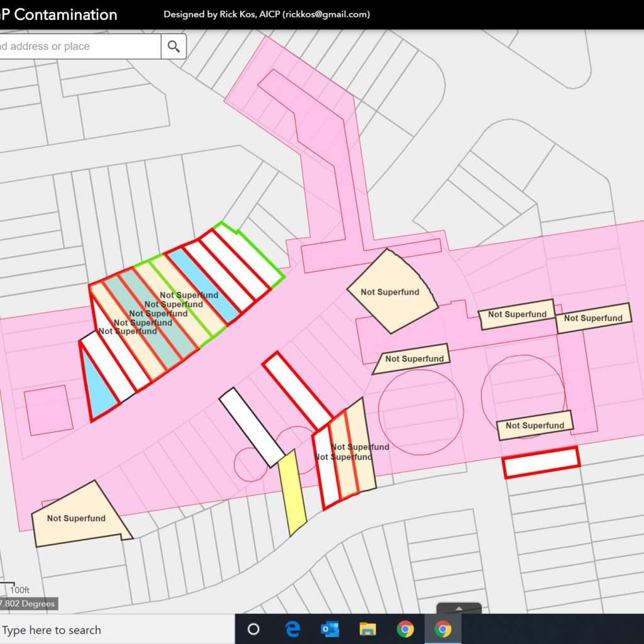
Task: Open File Explorer from the taskbar
Action: point(367,629)
